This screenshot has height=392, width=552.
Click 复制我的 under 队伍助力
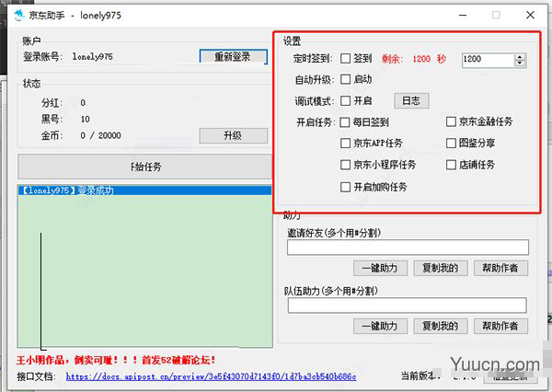point(441,327)
